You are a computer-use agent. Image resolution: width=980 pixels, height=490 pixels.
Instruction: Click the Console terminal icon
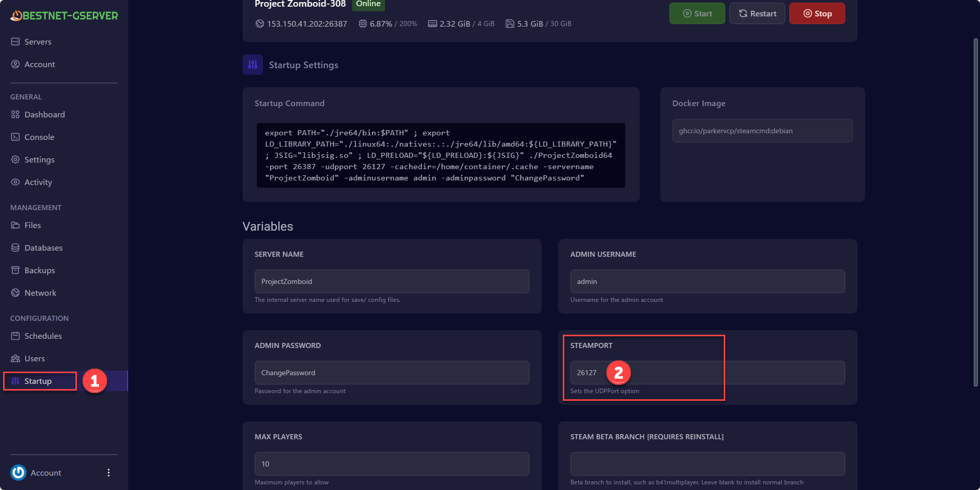[x=15, y=137]
